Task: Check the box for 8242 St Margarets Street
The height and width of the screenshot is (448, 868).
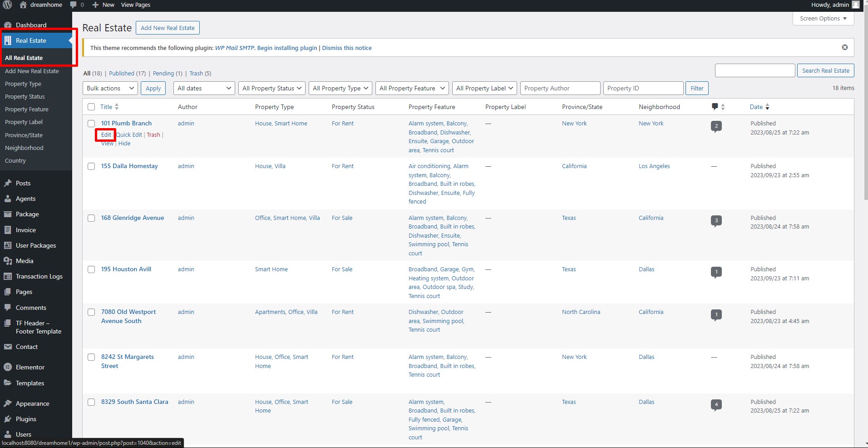Action: [x=91, y=357]
